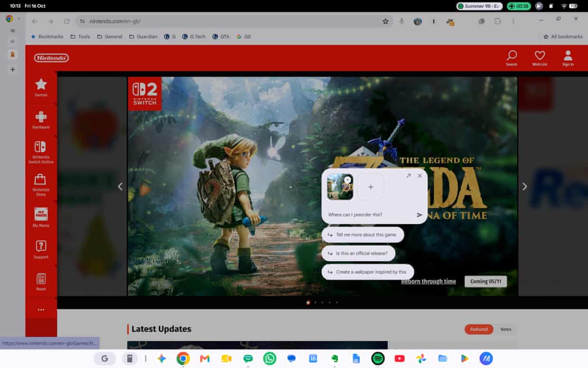The image size is (588, 368).
Task: Open the General bookmarks folder
Action: [x=109, y=37]
